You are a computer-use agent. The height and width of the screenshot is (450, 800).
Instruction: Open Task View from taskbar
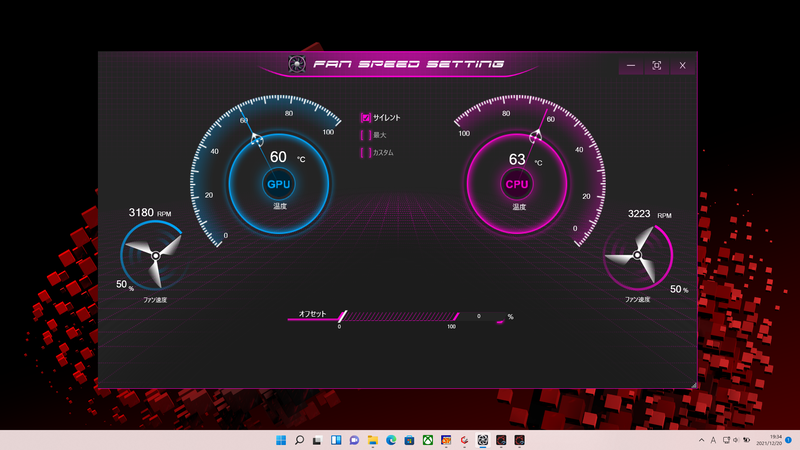tap(317, 440)
